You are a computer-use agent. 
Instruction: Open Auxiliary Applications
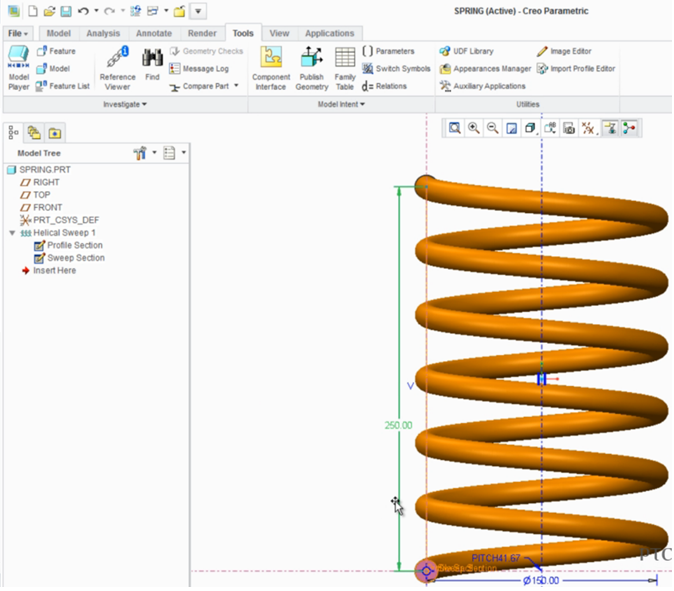coord(482,86)
